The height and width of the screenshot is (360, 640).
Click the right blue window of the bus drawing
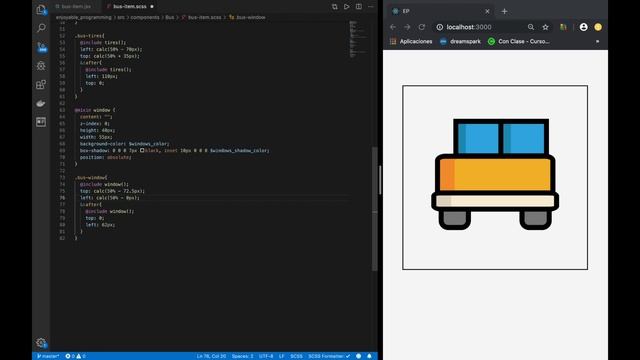tap(524, 138)
